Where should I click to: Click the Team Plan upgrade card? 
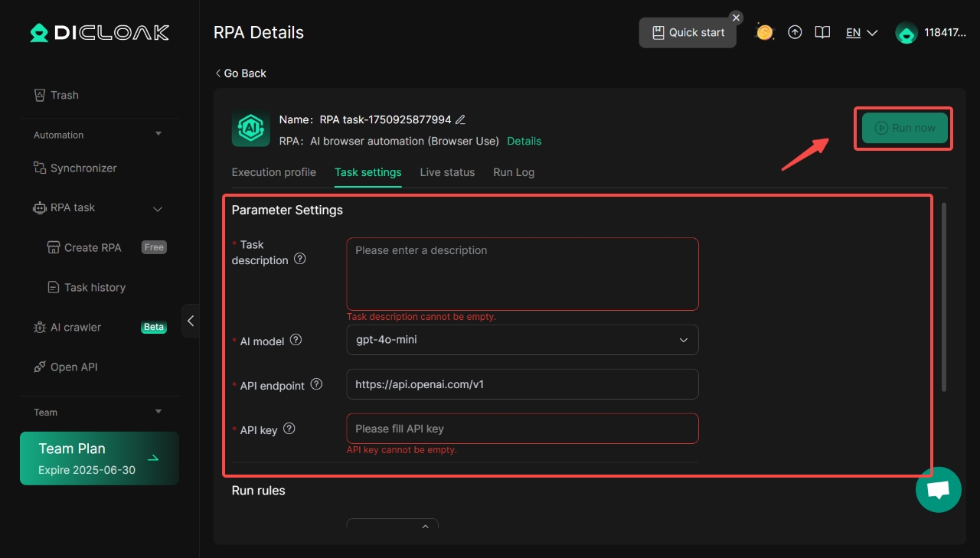100,458
